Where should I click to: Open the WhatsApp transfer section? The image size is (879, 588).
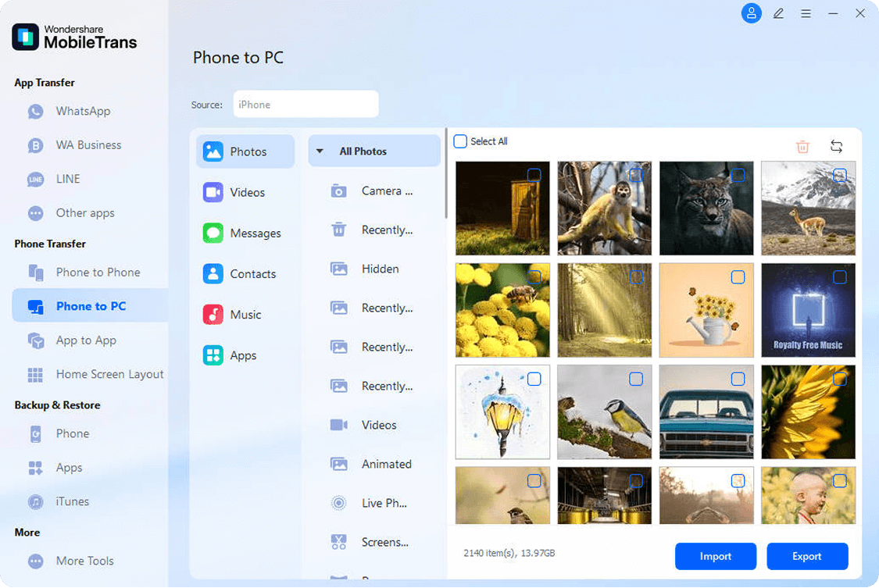pyautogui.click(x=83, y=111)
